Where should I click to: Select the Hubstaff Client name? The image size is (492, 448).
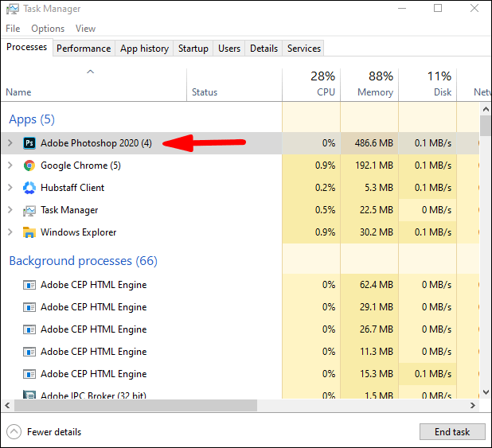[x=72, y=188]
